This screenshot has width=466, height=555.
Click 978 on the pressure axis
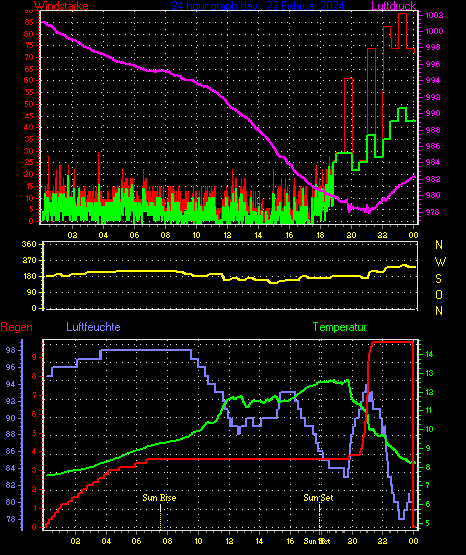coord(433,212)
